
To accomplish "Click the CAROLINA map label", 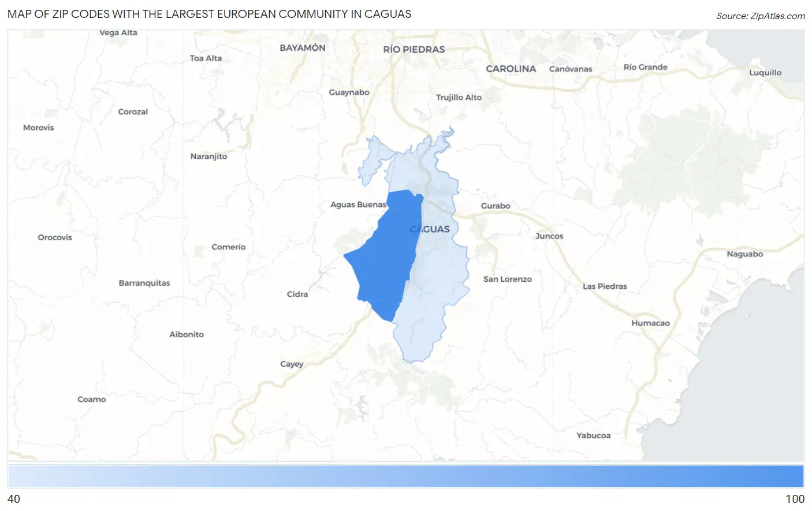I will click(511, 69).
